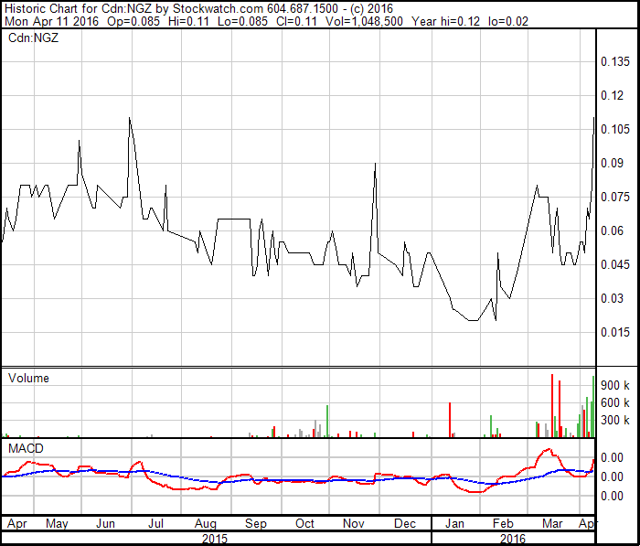Click the Mon Apr 11 2016 date text
The height and width of the screenshot is (546, 640).
[x=51, y=21]
